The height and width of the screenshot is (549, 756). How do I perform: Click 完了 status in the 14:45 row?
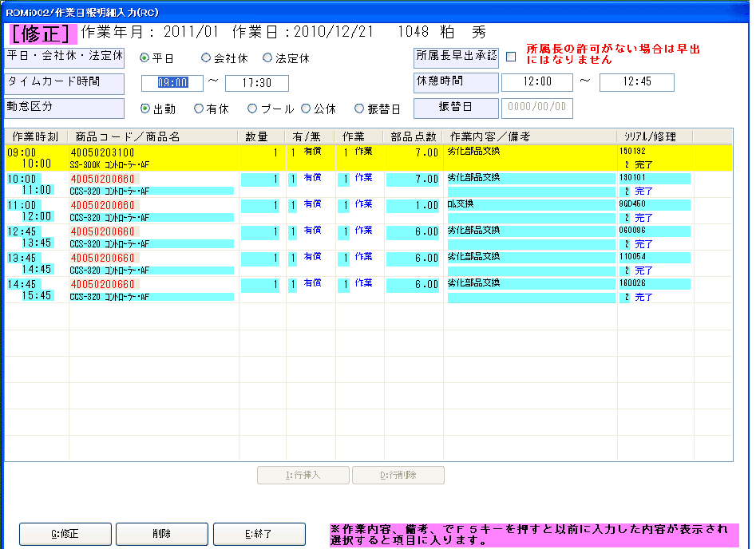[643, 298]
